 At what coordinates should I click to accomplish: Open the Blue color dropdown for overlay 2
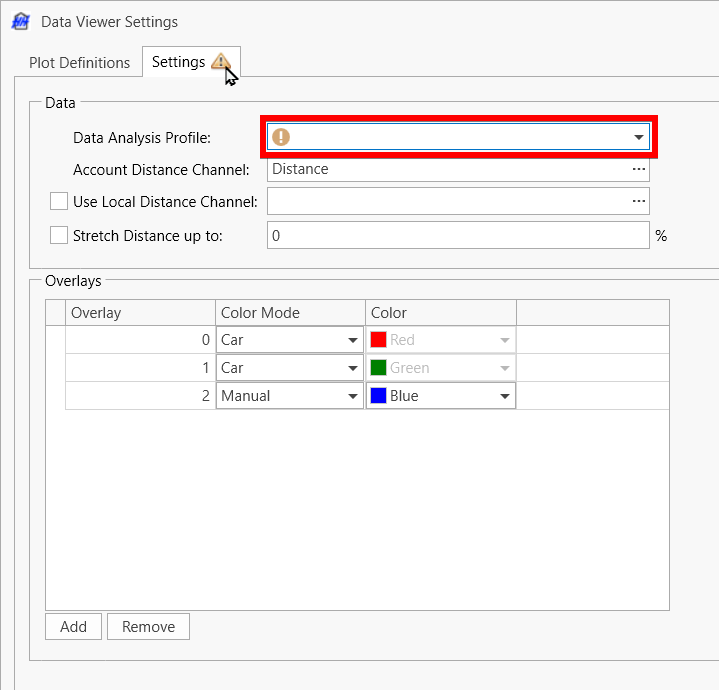pos(504,396)
